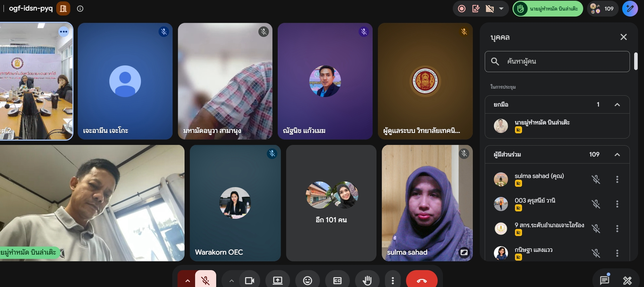Click the red leave call button
The width and height of the screenshot is (644, 287).
[x=421, y=280]
